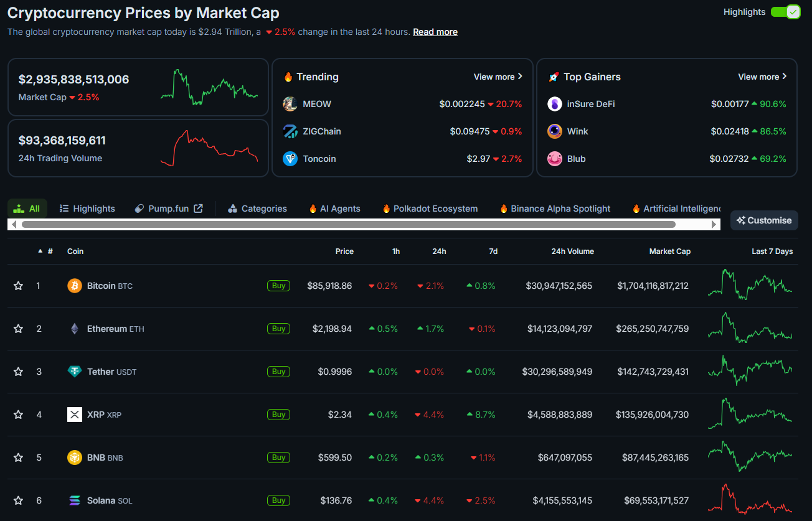Screen dimensions: 812x521
Task: Click the Solana logo icon
Action: pyautogui.click(x=75, y=500)
